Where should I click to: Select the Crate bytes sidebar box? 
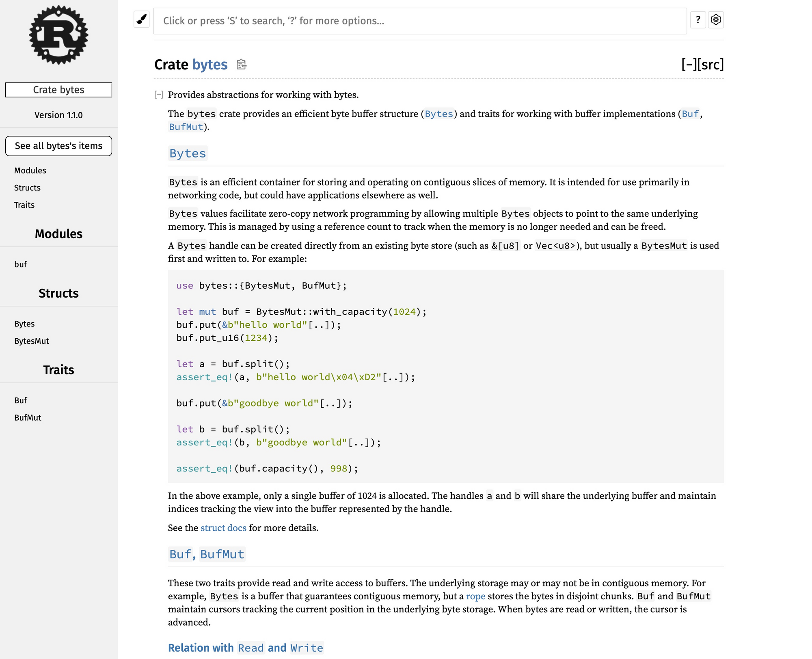(x=58, y=90)
